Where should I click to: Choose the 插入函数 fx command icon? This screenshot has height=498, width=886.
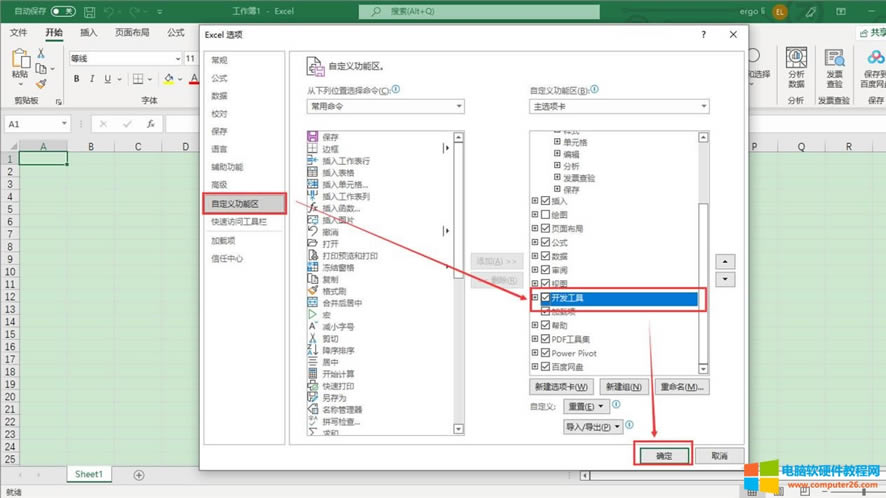(x=312, y=207)
